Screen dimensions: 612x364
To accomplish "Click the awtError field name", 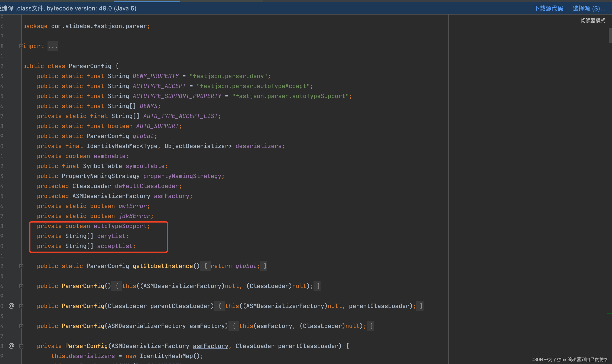I will tap(133, 206).
